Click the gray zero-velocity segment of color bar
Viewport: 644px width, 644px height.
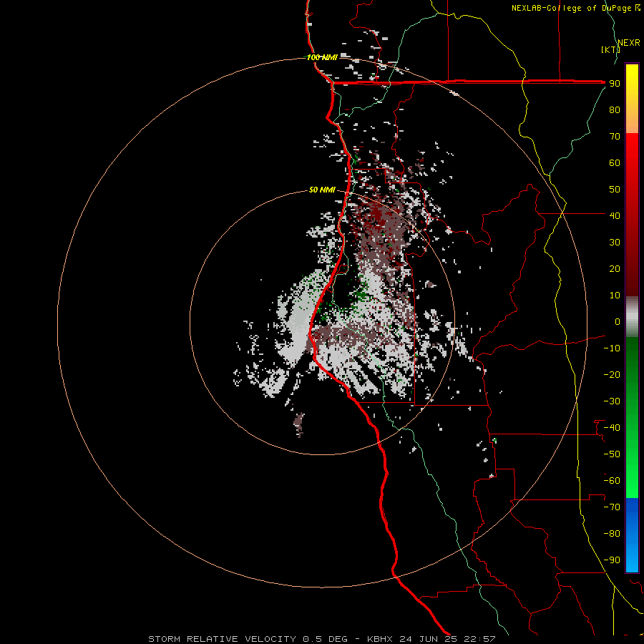(632, 317)
